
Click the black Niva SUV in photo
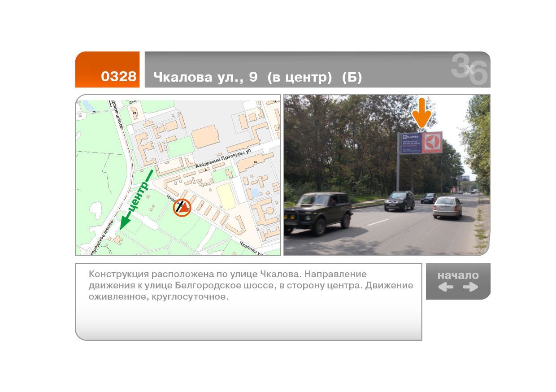tap(318, 213)
